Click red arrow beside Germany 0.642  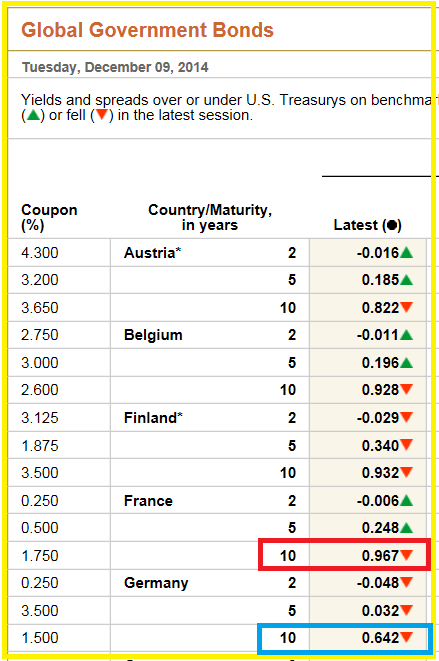point(407,637)
